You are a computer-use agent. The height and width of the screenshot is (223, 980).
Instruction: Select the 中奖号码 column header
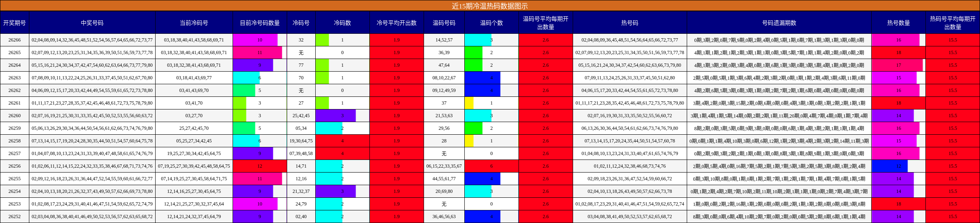(x=92, y=23)
